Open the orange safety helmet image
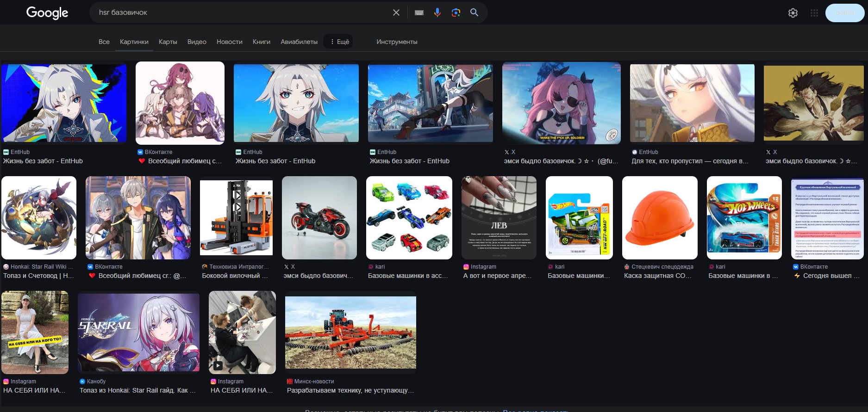The image size is (868, 412). [660, 218]
